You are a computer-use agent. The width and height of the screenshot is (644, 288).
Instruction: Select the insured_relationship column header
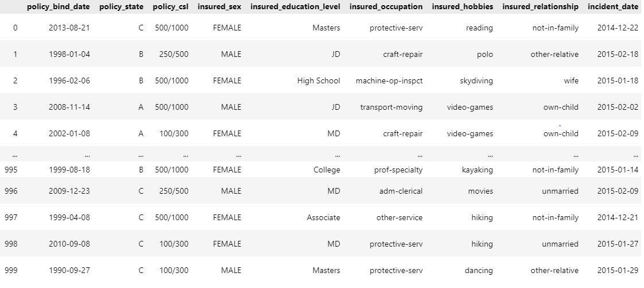pyautogui.click(x=540, y=7)
